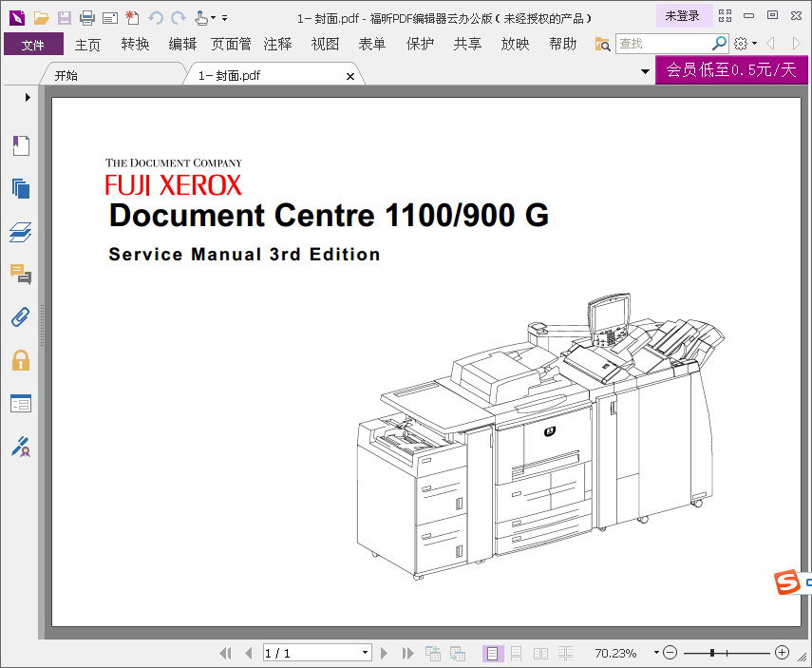The height and width of the screenshot is (668, 812).
Task: Click the new document icon with star
Action: [133, 18]
